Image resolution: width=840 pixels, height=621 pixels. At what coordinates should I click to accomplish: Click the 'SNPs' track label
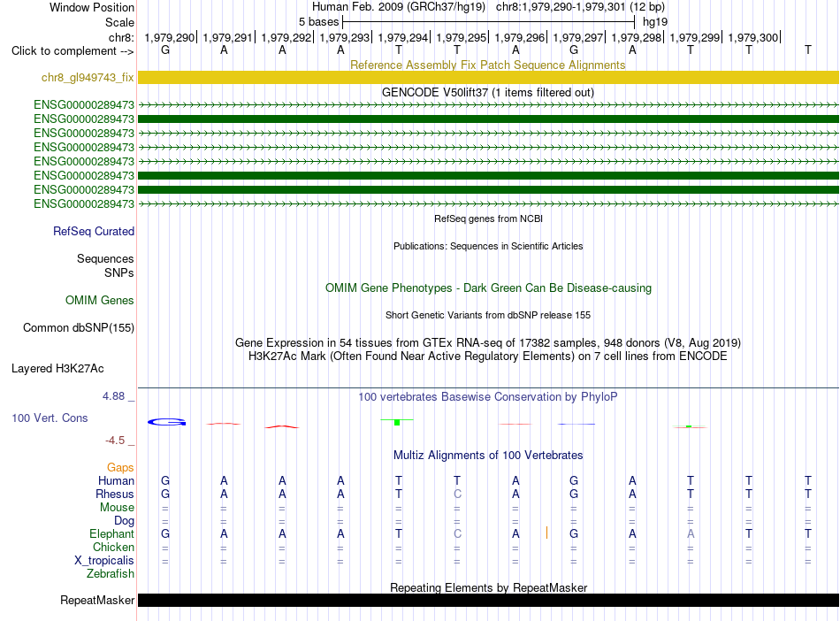pyautogui.click(x=119, y=272)
